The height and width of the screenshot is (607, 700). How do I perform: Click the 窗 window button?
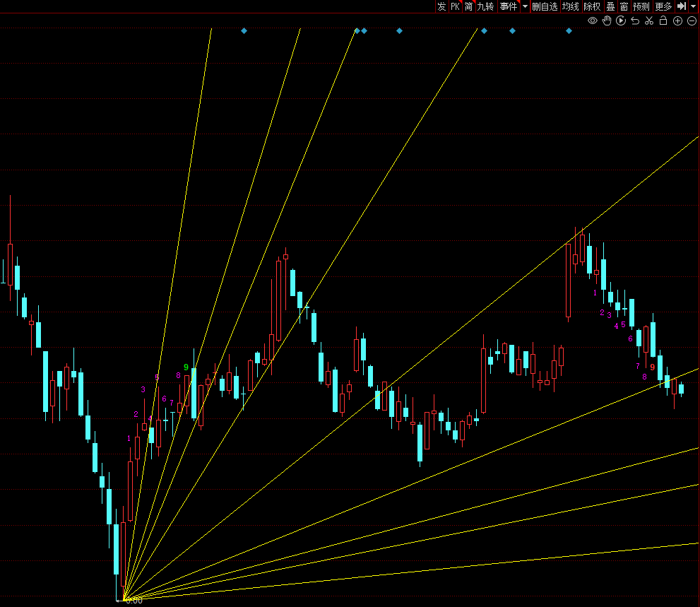[x=624, y=6]
